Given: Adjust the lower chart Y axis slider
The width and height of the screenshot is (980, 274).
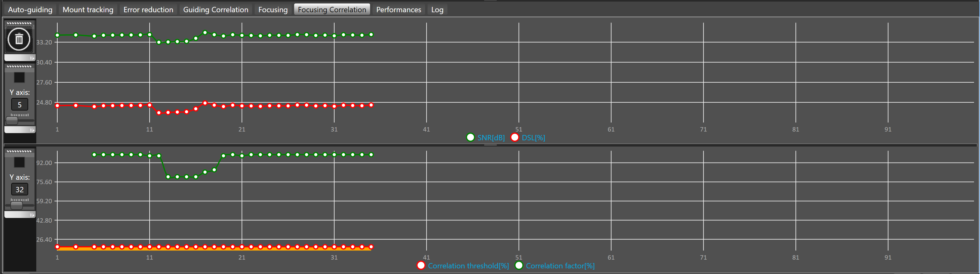Looking at the screenshot, I should [x=17, y=205].
